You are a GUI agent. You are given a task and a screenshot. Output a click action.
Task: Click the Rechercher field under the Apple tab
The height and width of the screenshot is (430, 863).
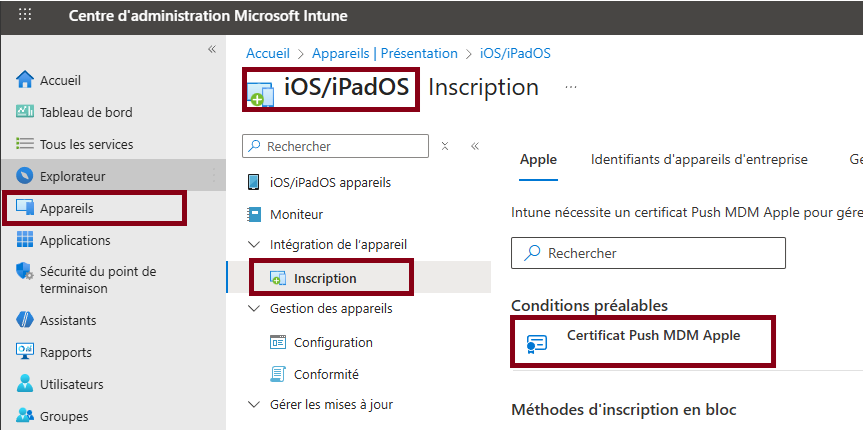[x=648, y=253]
